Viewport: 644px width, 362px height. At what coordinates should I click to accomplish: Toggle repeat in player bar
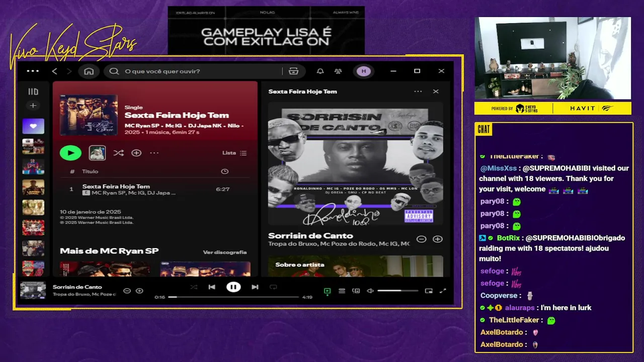click(273, 287)
